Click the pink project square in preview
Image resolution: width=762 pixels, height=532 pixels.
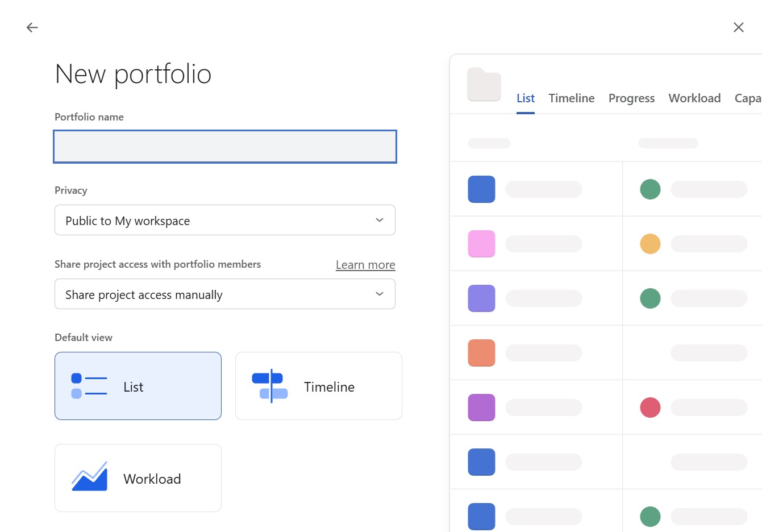click(481, 244)
